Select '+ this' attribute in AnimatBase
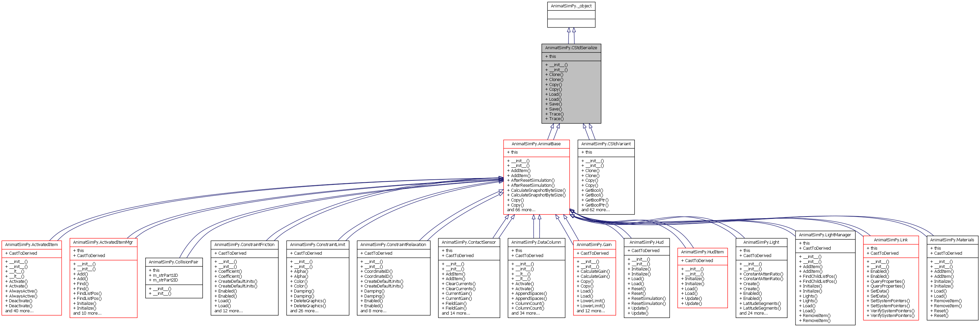This screenshot has width=980, height=327. [x=512, y=152]
